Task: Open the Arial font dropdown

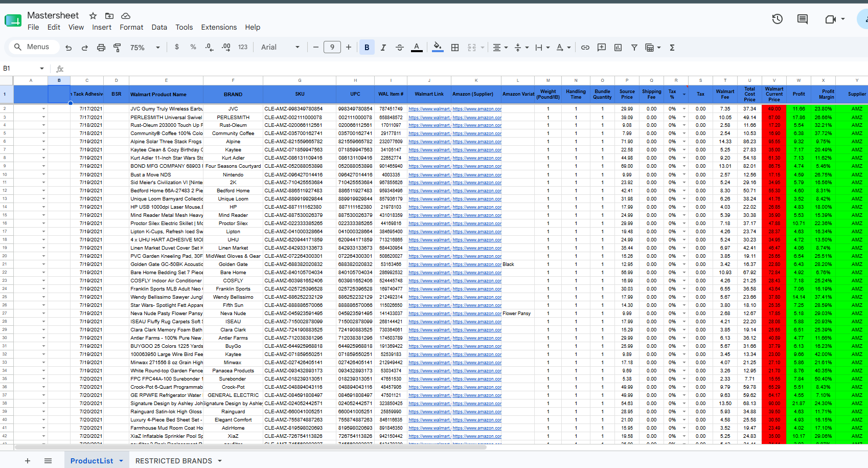Action: 280,48
